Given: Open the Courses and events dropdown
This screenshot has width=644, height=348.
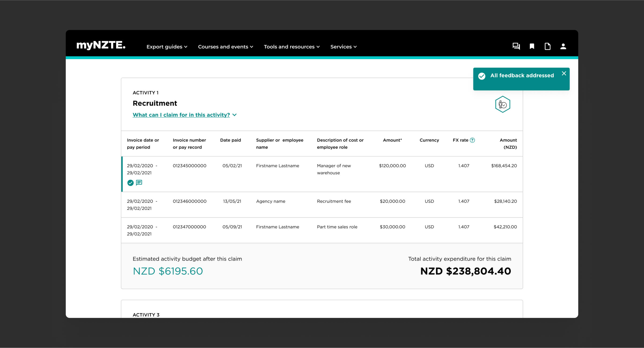Looking at the screenshot, I should point(225,47).
